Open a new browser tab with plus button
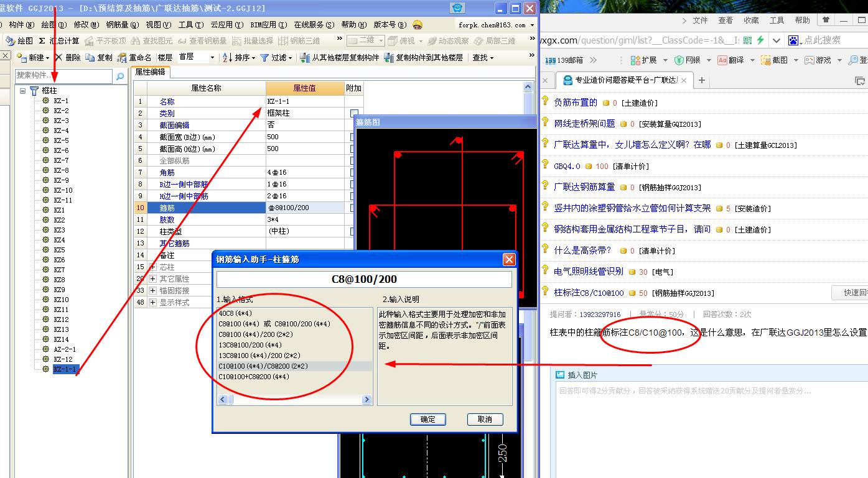 pos(702,80)
